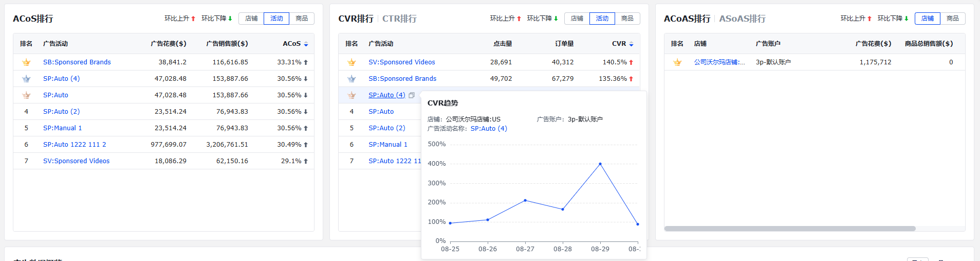The height and width of the screenshot is (261, 980).
Task: Click 点击量 column header in CVR table
Action: (x=503, y=44)
